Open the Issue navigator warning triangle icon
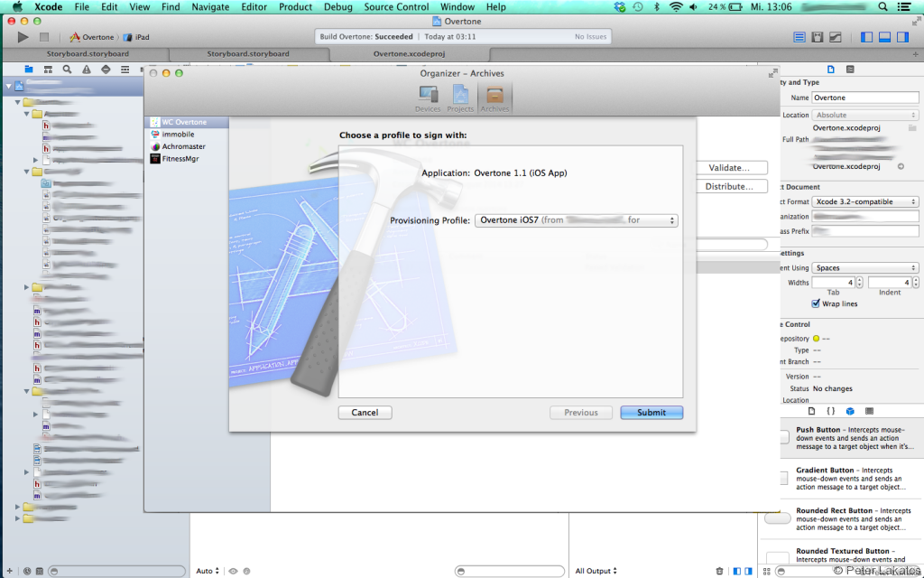 tap(87, 70)
